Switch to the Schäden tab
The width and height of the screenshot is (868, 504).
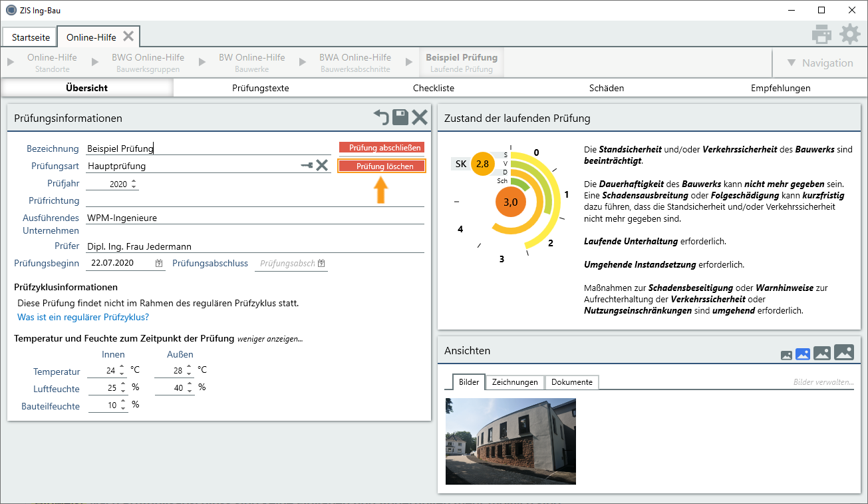(x=606, y=88)
